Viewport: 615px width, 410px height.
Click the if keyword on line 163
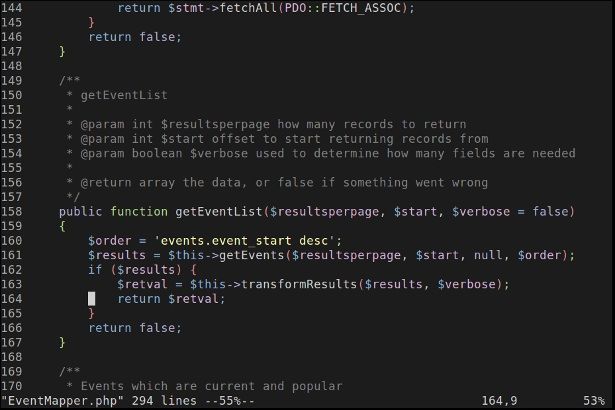(x=95, y=269)
